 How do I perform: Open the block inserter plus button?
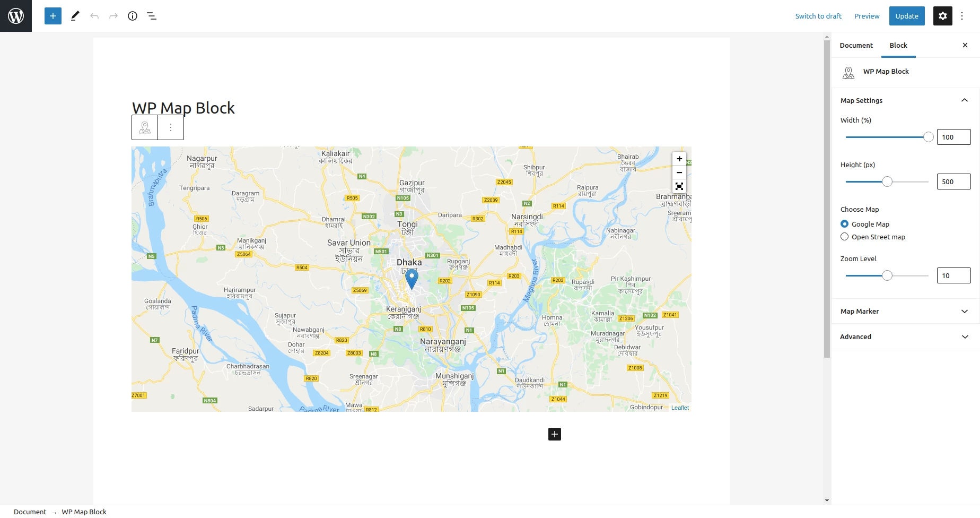coord(53,16)
